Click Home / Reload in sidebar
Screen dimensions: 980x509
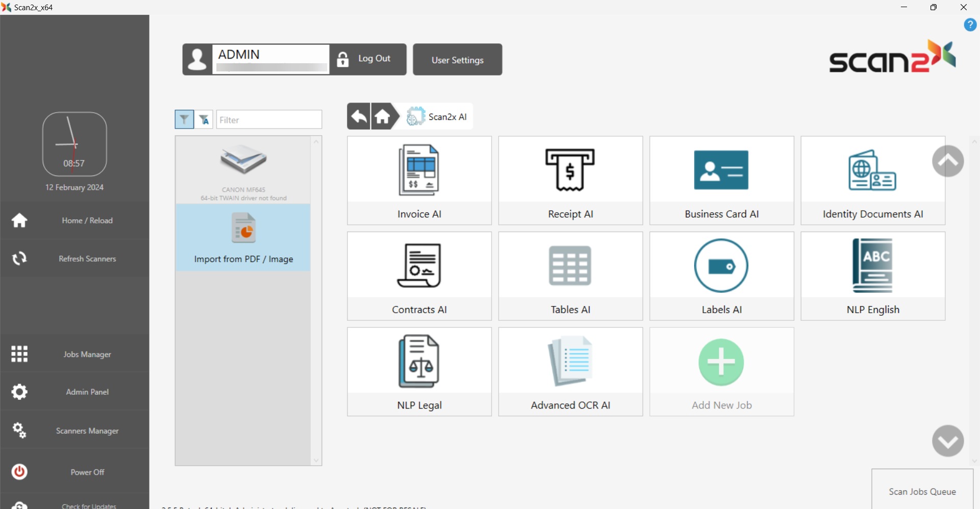click(x=75, y=220)
